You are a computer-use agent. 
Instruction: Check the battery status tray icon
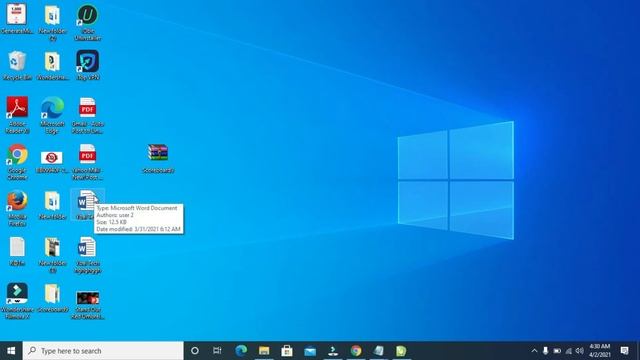pos(557,351)
